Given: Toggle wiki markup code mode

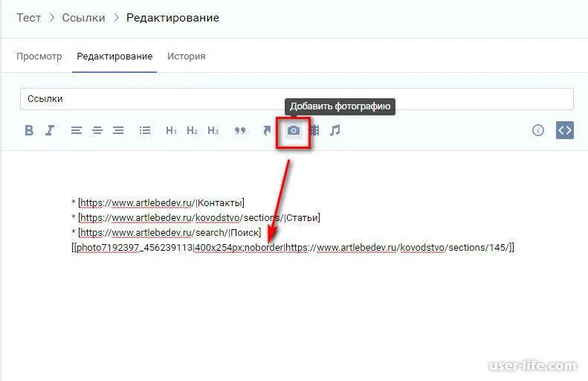Looking at the screenshot, I should [x=565, y=130].
